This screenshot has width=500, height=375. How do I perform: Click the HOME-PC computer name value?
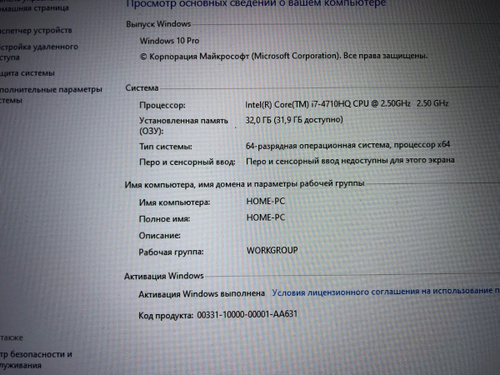click(x=266, y=201)
